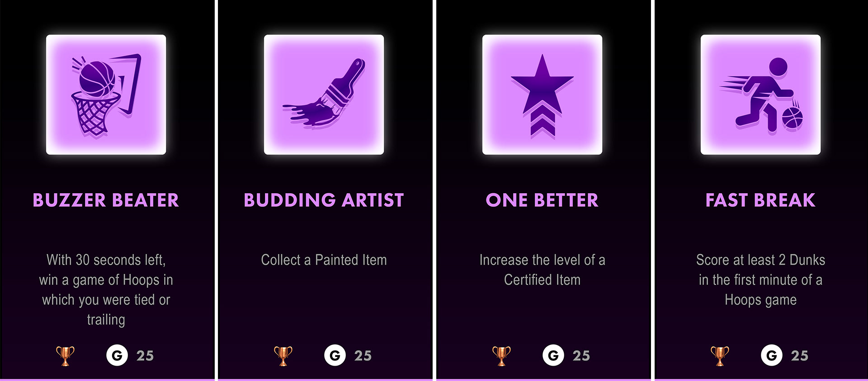The height and width of the screenshot is (381, 868).
Task: Click the 'Increase the level of a Certified Item' text
Action: tap(542, 270)
